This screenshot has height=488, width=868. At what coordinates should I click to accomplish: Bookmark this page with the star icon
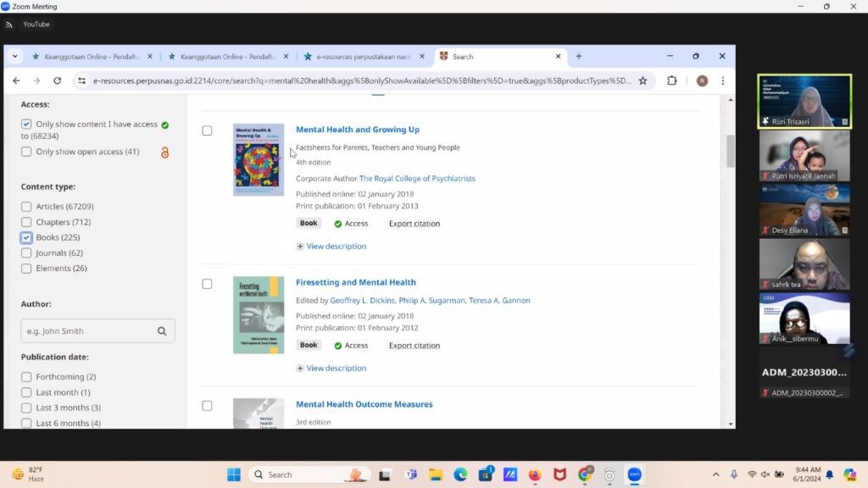click(643, 80)
